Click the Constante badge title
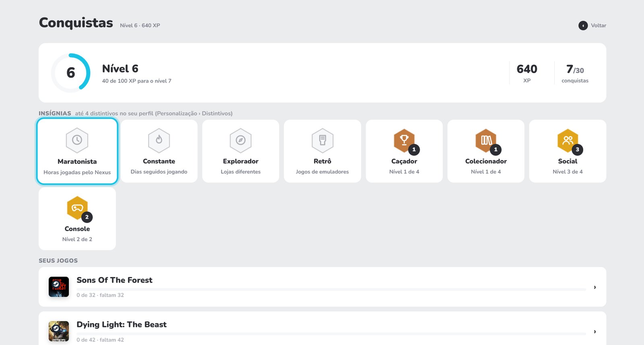This screenshot has width=644, height=345. [x=159, y=161]
